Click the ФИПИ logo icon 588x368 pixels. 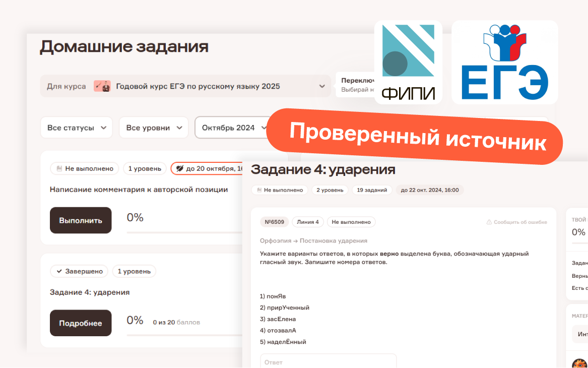click(408, 60)
